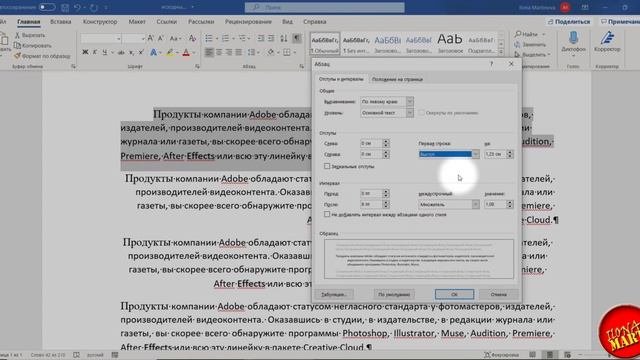Image resolution: width=640 pixels, height=360 pixels.
Task: Center text with the ribbon align icon
Action: tap(219, 52)
